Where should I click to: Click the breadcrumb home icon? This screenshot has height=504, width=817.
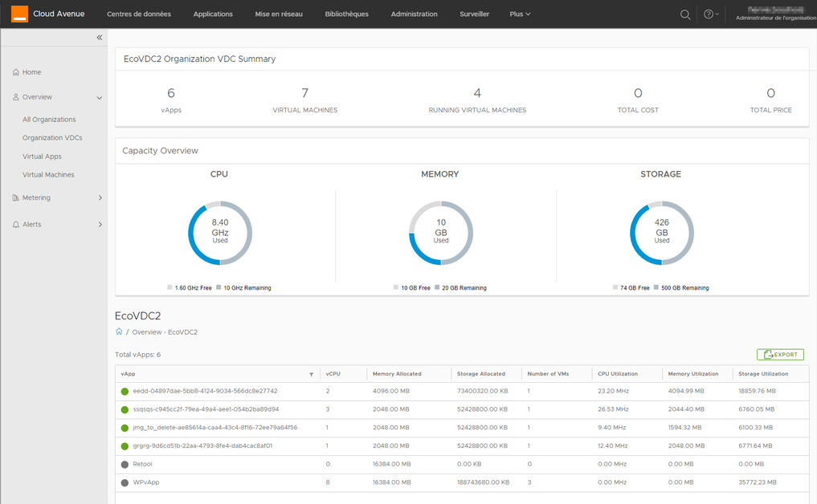119,331
